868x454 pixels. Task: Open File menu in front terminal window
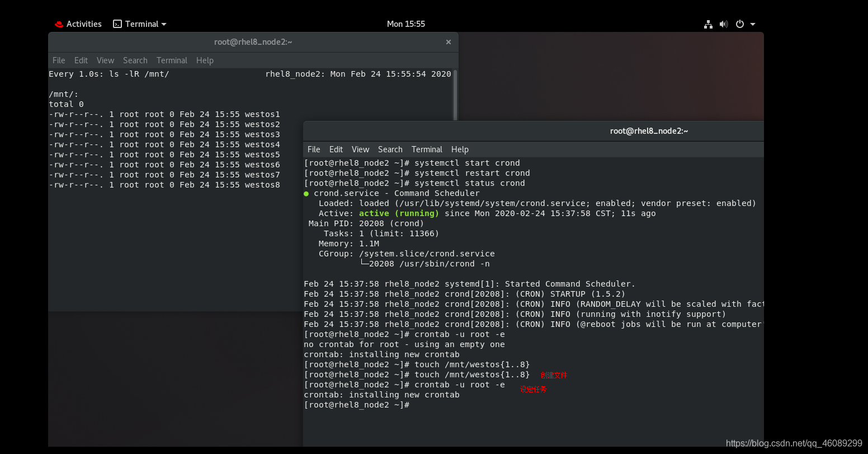point(314,149)
